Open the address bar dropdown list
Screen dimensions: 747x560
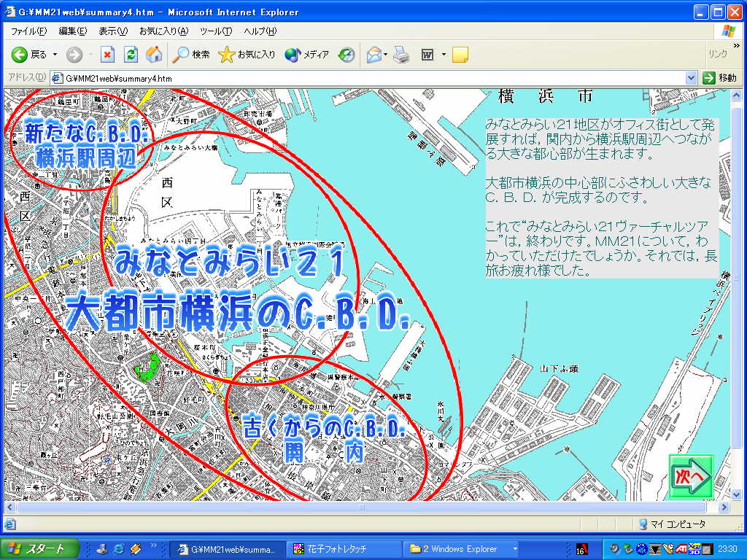click(691, 78)
